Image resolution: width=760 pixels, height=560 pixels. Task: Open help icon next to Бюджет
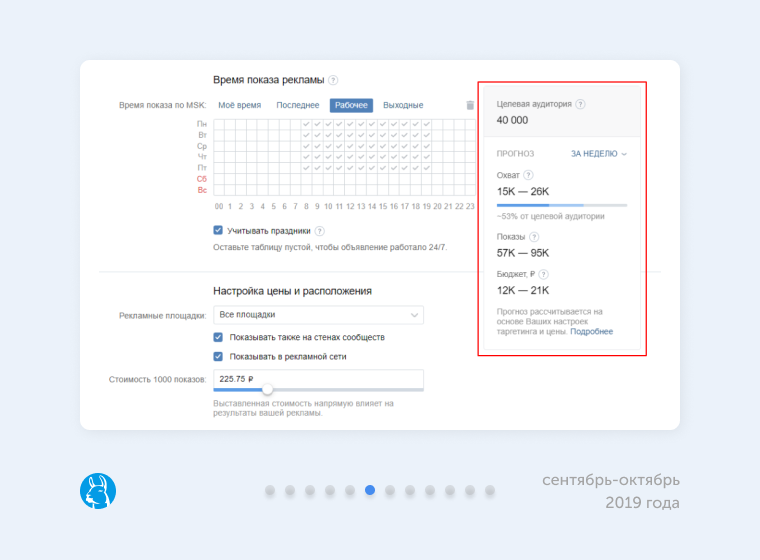[543, 274]
